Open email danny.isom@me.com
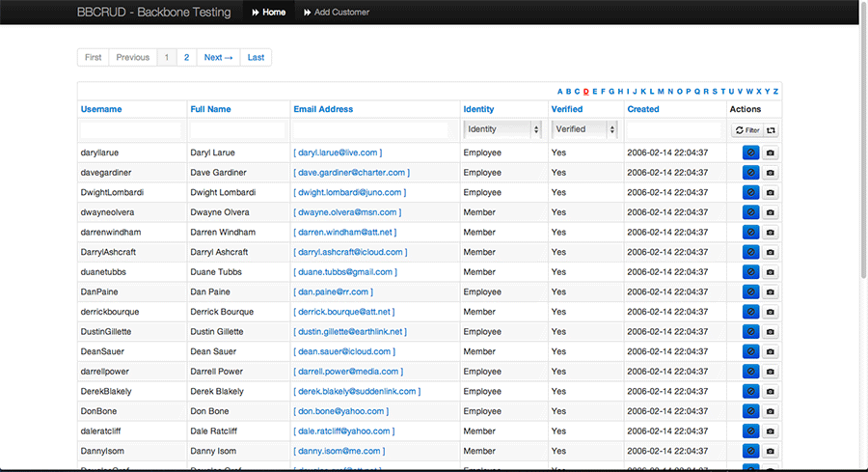Screen dimensions: 868x472 (x=339, y=452)
